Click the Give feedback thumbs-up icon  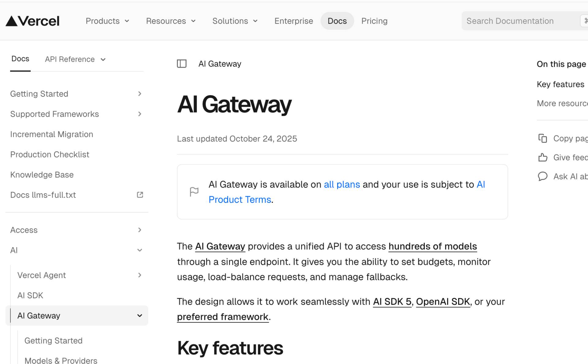pos(542,157)
